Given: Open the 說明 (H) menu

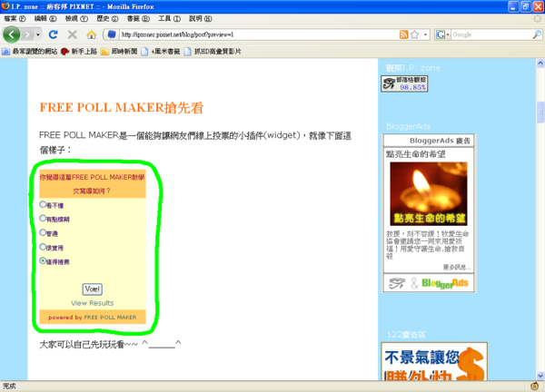Looking at the screenshot, I should pos(200,18).
